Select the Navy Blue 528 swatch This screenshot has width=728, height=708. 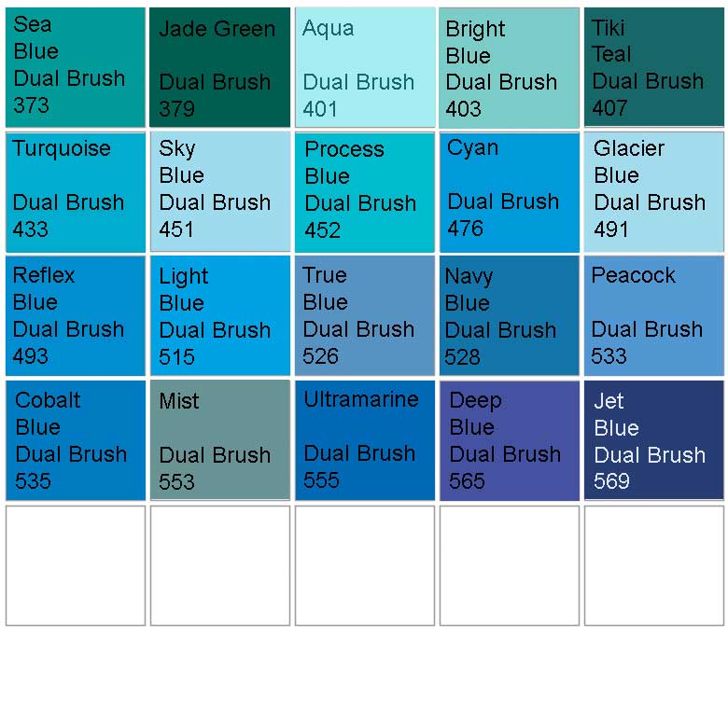[x=510, y=316]
